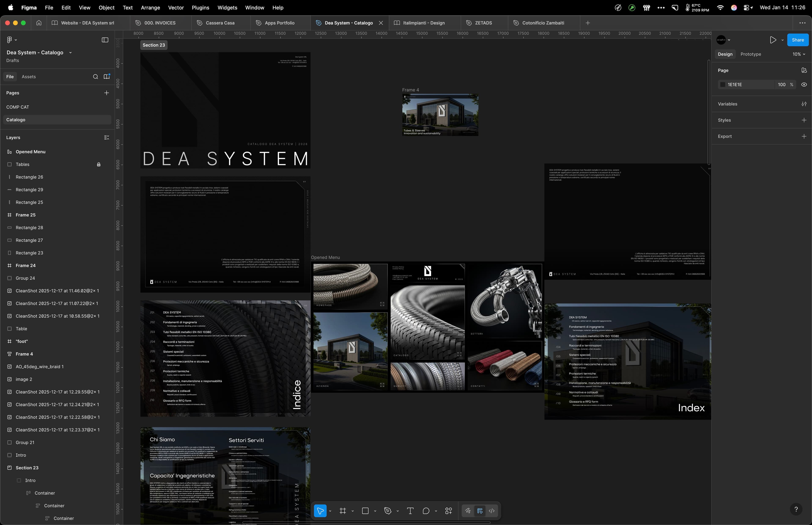The image size is (812, 525).
Task: Present the prototype with play icon
Action: coord(773,40)
